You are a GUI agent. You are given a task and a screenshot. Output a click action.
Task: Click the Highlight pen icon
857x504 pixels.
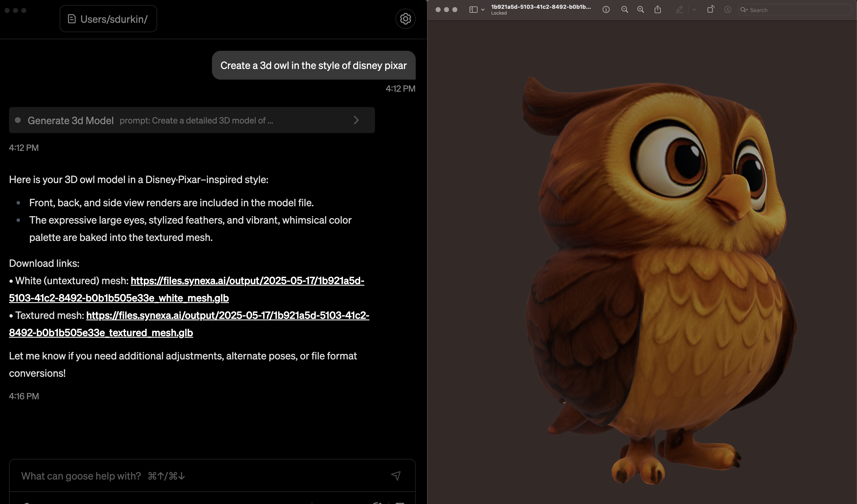(x=679, y=10)
